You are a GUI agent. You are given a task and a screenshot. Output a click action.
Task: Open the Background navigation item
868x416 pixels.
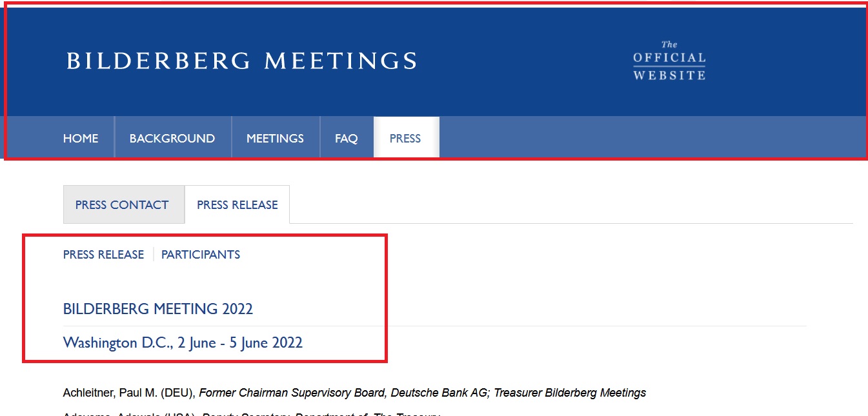[x=172, y=138]
